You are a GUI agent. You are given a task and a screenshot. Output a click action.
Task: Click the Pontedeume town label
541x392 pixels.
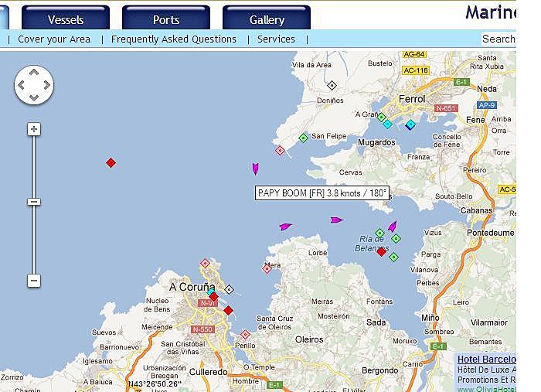point(491,233)
